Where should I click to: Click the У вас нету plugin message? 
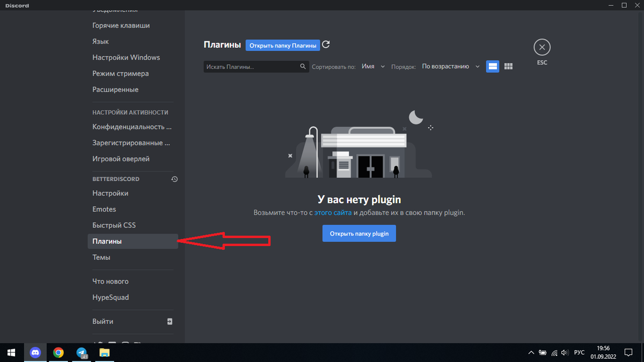(359, 200)
